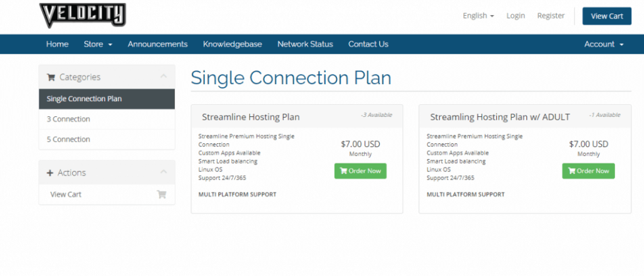Click the Velocity logo
644x276 pixels.
click(82, 14)
